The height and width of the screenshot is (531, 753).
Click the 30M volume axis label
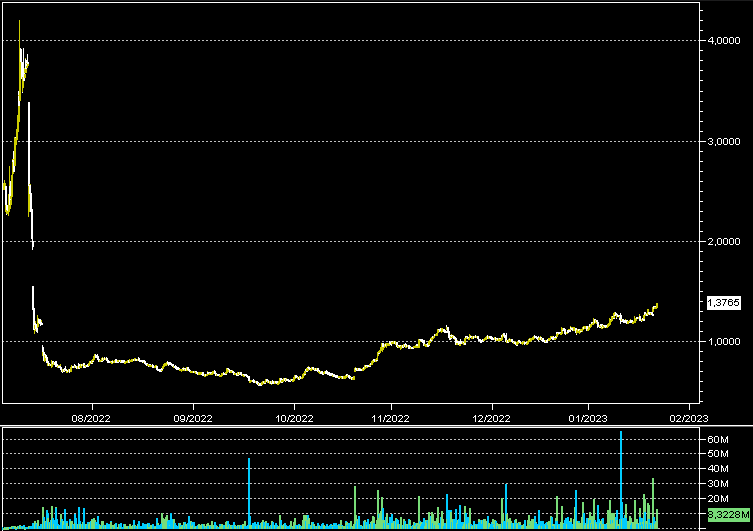tap(718, 483)
